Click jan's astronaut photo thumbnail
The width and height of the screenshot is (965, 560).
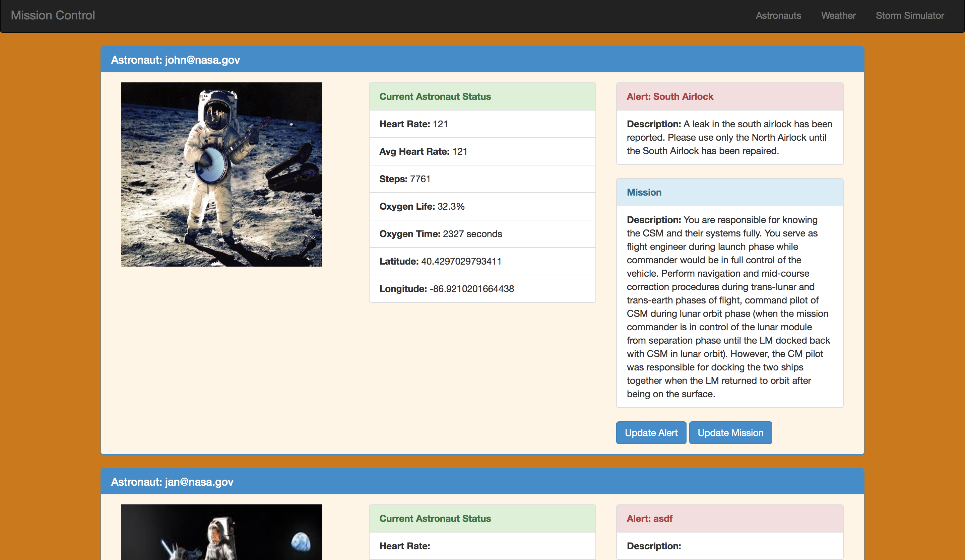pos(222,532)
